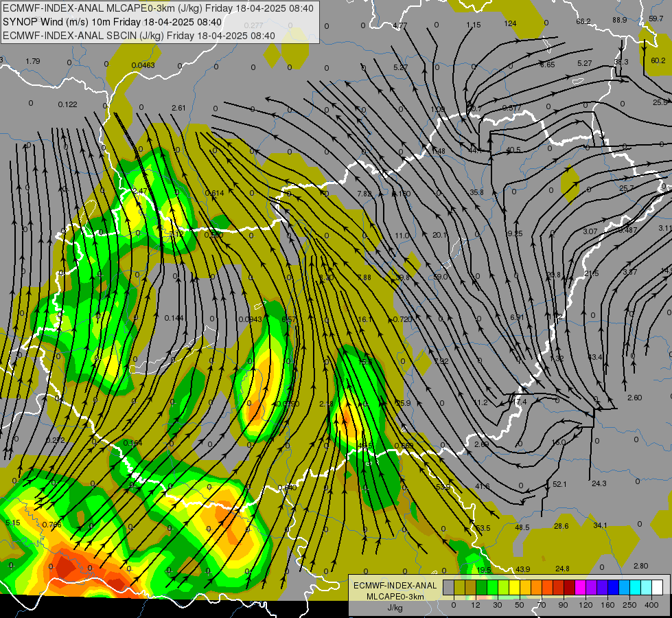Screen dimensions: 672x618
Task: Click the map value 25.9
Action: tap(404, 402)
